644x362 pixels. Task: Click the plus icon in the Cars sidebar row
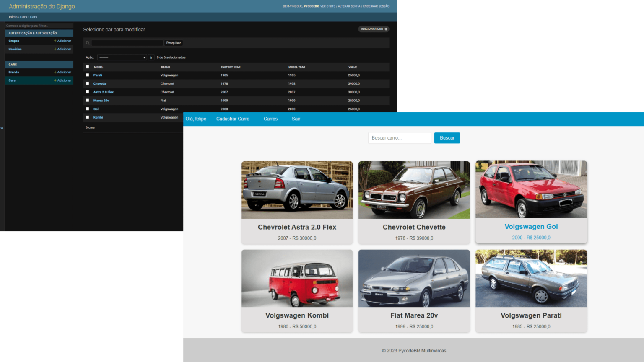click(x=55, y=80)
